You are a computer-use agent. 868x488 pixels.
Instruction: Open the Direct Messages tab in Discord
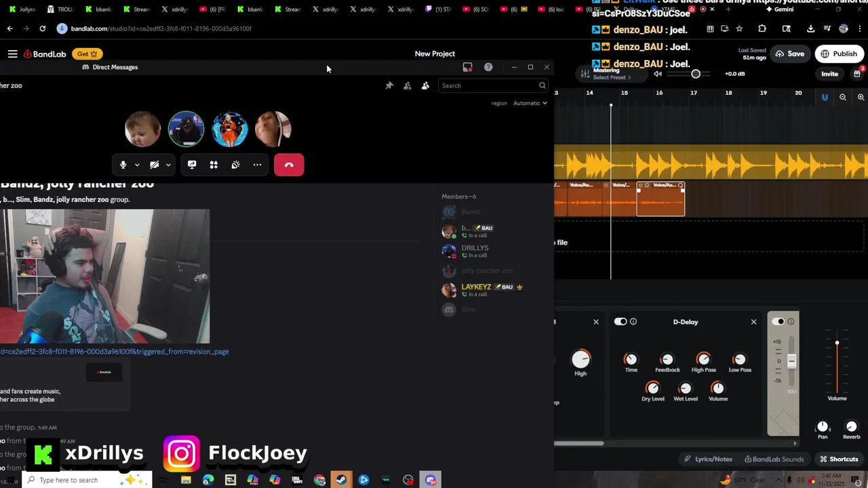click(110, 67)
